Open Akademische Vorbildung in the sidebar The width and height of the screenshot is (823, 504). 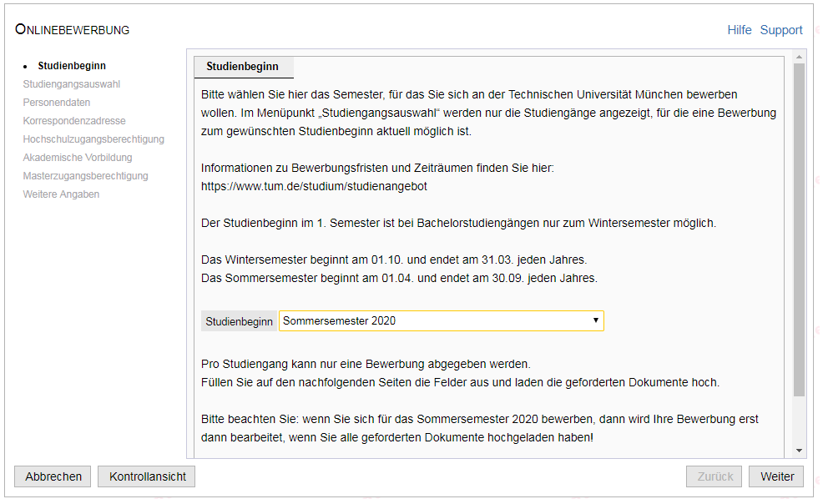pos(78,158)
